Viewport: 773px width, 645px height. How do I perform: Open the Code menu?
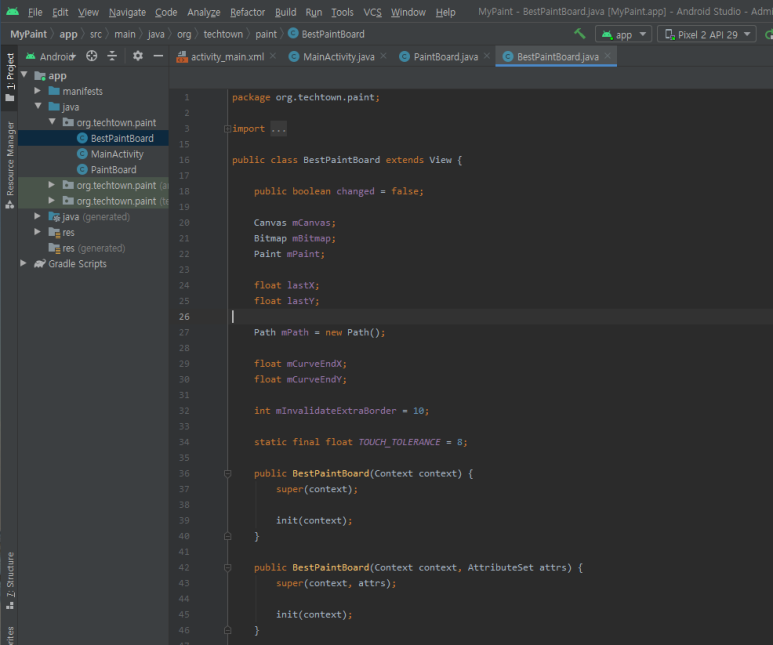pyautogui.click(x=166, y=12)
